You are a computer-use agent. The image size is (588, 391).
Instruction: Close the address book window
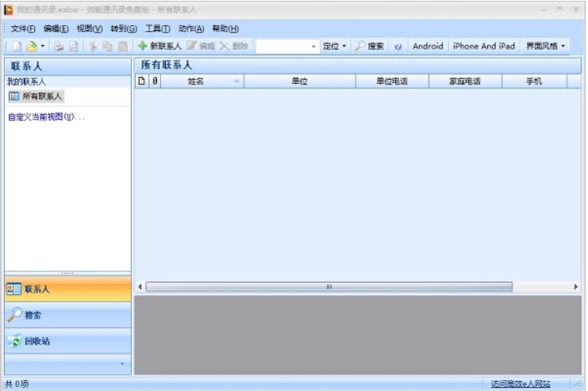576,10
